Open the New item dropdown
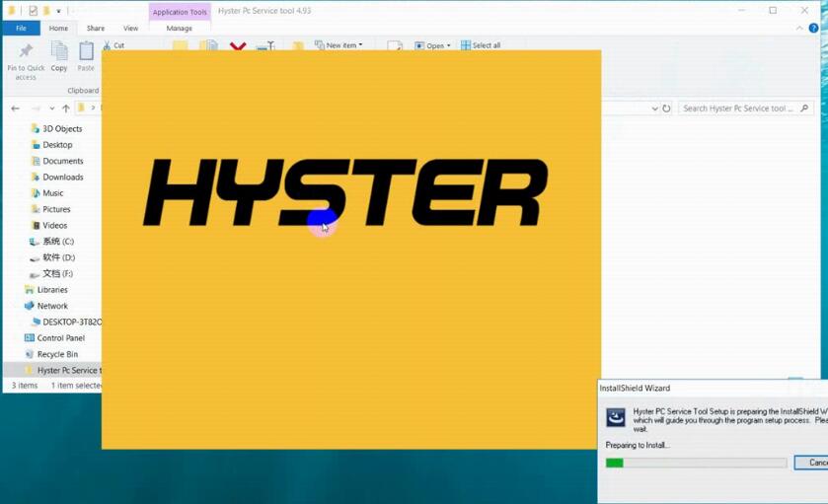The width and height of the screenshot is (828, 504). coord(339,45)
